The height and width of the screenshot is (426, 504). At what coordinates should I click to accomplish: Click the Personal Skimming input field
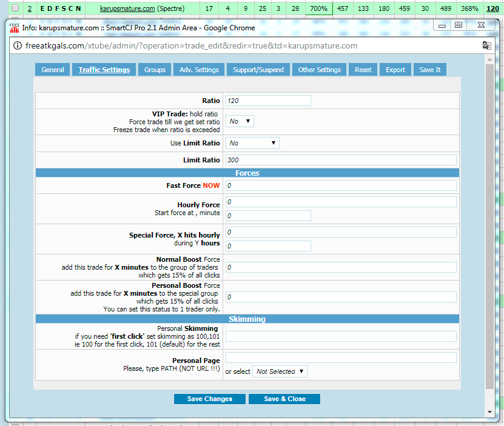click(341, 336)
